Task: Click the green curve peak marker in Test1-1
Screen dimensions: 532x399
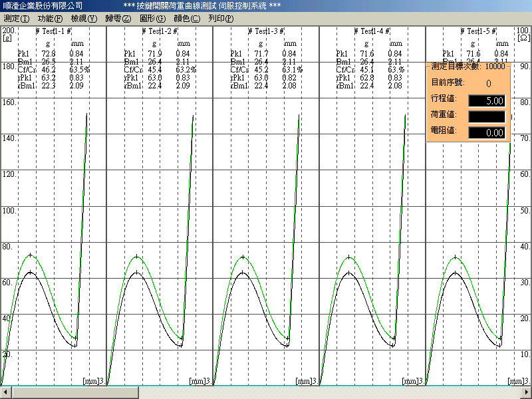Action: pyautogui.click(x=31, y=255)
